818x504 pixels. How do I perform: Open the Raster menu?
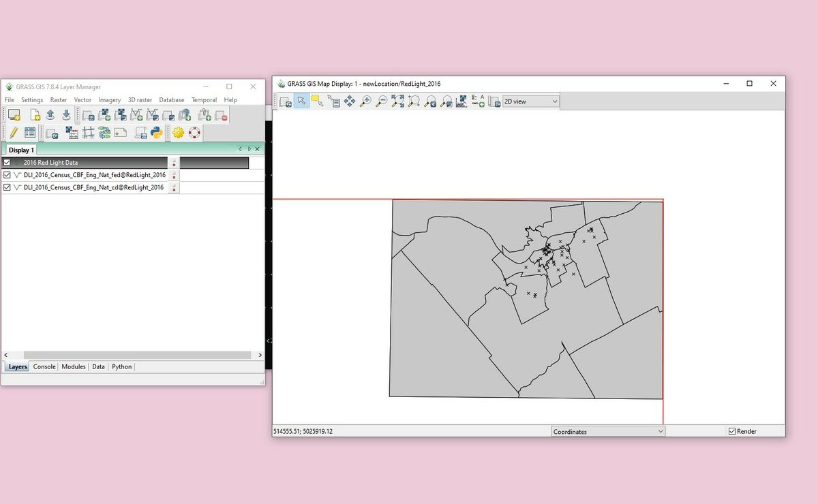pyautogui.click(x=59, y=99)
